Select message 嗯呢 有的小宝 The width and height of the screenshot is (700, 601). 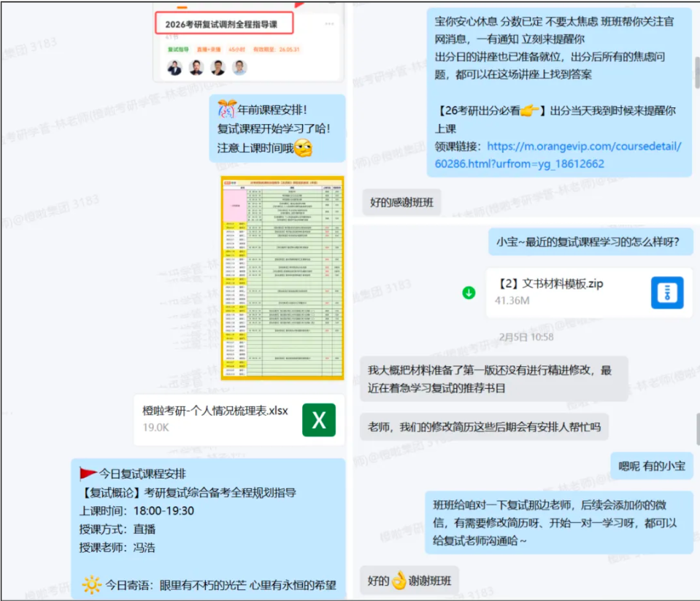point(651,466)
